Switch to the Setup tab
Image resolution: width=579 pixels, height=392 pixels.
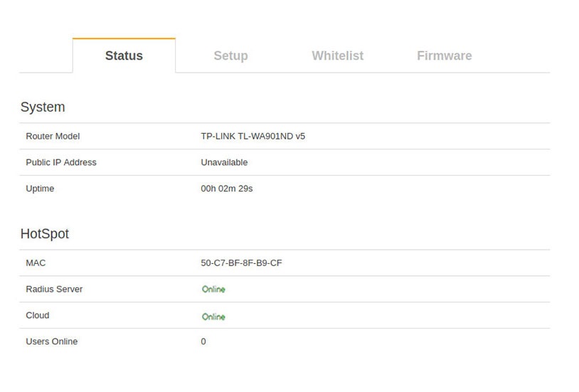(230, 55)
